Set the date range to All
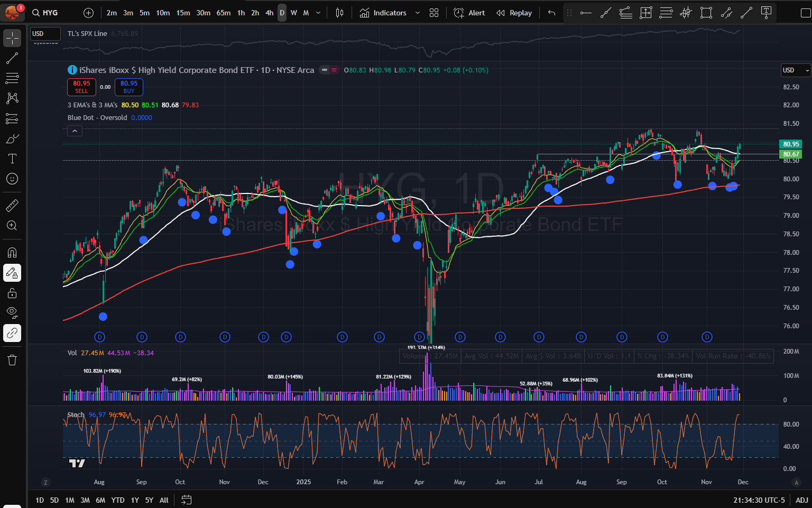 (x=164, y=500)
